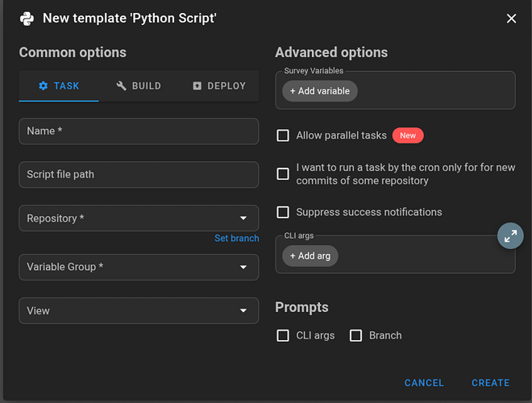Click the gear icon on Task tab
This screenshot has width=532, height=403.
44,86
